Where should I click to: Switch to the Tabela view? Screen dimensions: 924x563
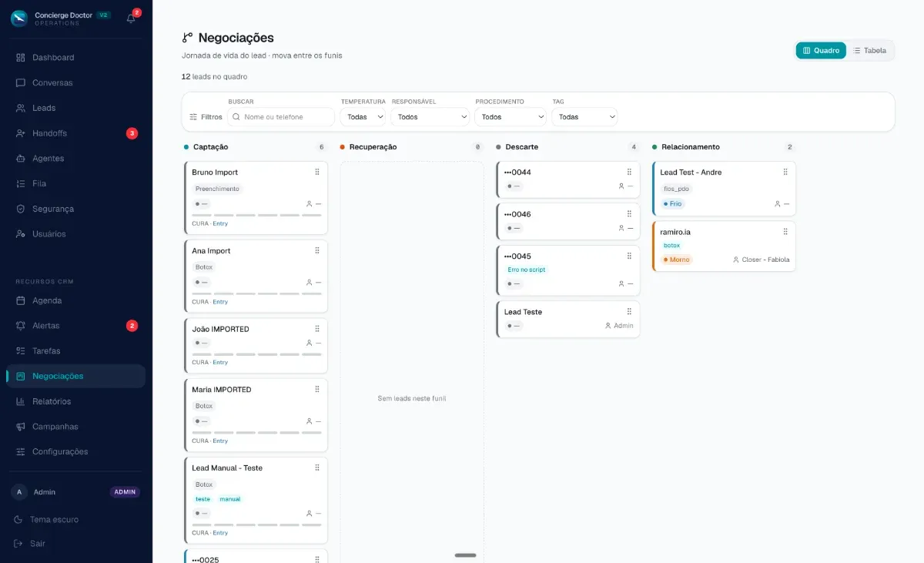pos(869,50)
